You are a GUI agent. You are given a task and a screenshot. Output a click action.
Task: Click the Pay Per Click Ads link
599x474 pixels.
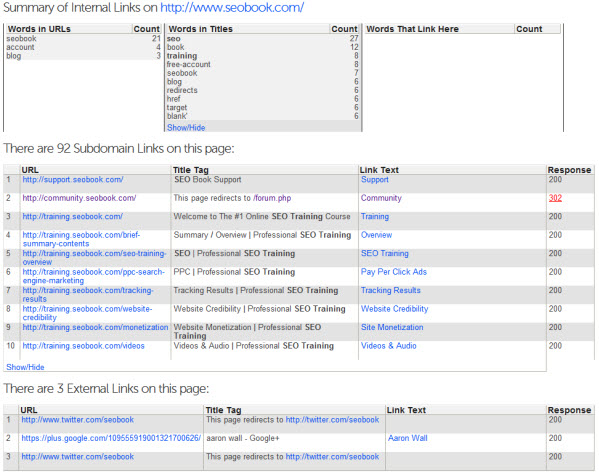394,272
